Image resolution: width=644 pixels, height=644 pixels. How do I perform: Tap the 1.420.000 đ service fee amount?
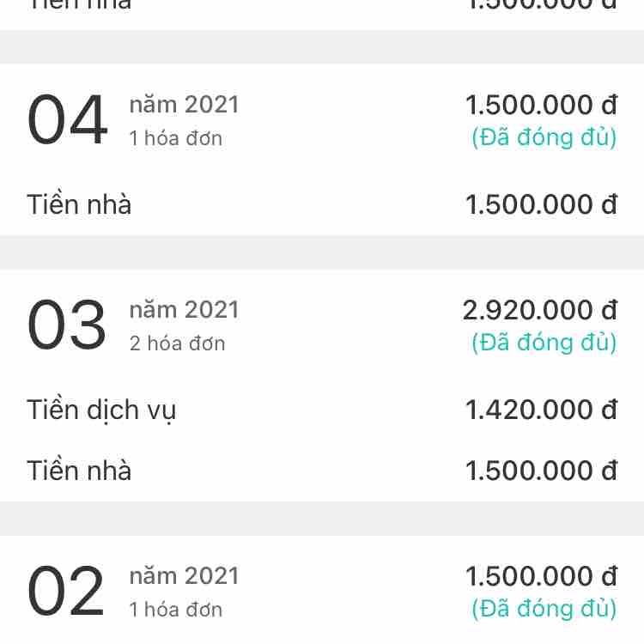coord(541,410)
